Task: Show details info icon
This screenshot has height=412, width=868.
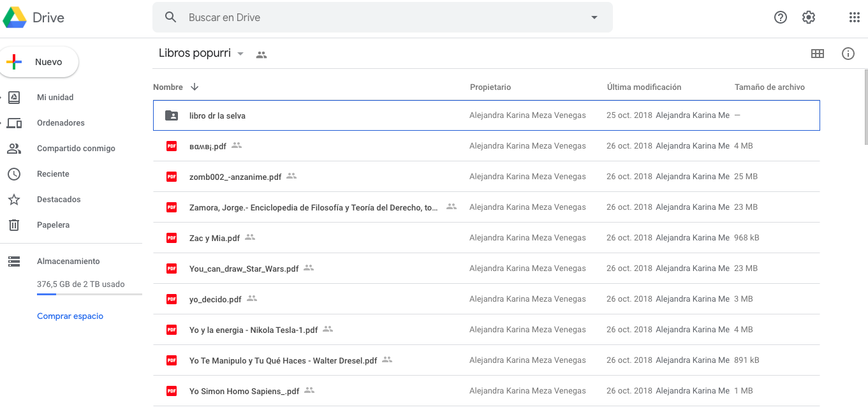Action: click(848, 54)
